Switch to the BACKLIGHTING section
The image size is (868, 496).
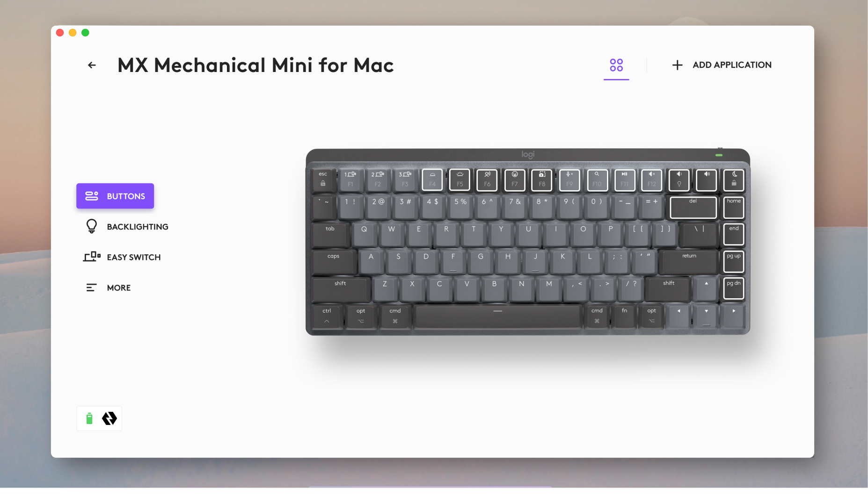pyautogui.click(x=137, y=227)
